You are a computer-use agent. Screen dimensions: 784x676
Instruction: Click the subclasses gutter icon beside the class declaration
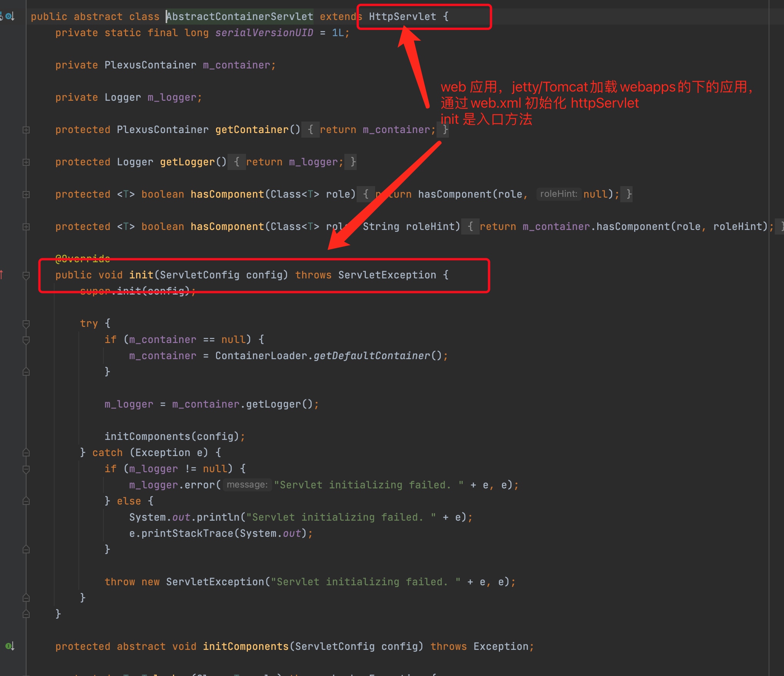10,17
